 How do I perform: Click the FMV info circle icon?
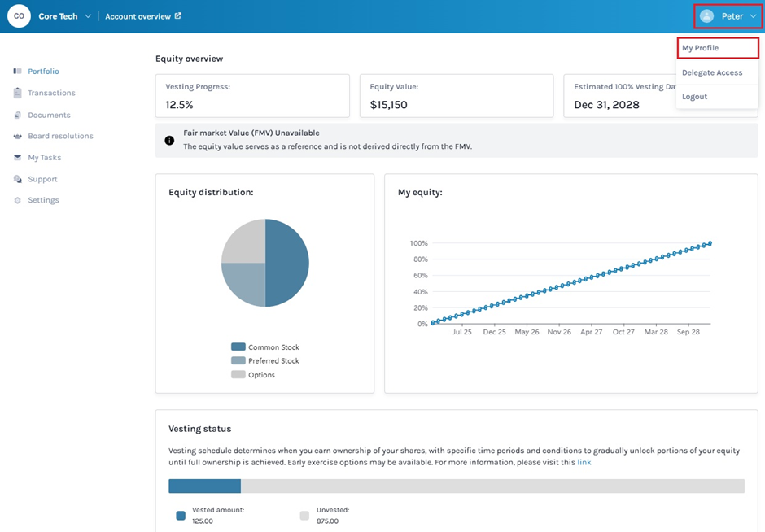169,141
